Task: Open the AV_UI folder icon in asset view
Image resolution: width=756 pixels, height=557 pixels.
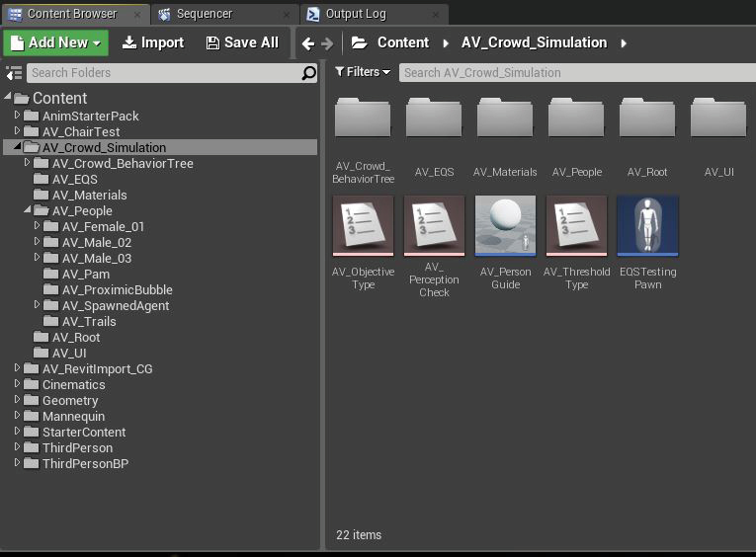Action: (x=718, y=119)
